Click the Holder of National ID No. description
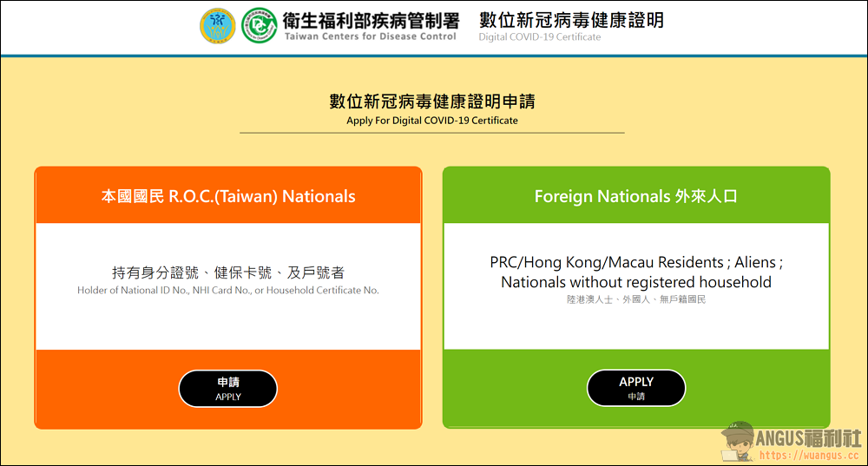The image size is (868, 466). pyautogui.click(x=228, y=290)
